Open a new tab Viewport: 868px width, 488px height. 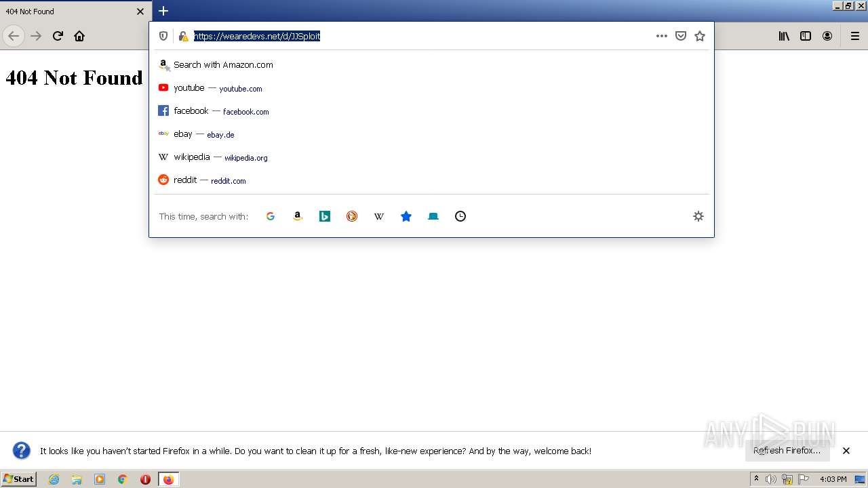163,11
